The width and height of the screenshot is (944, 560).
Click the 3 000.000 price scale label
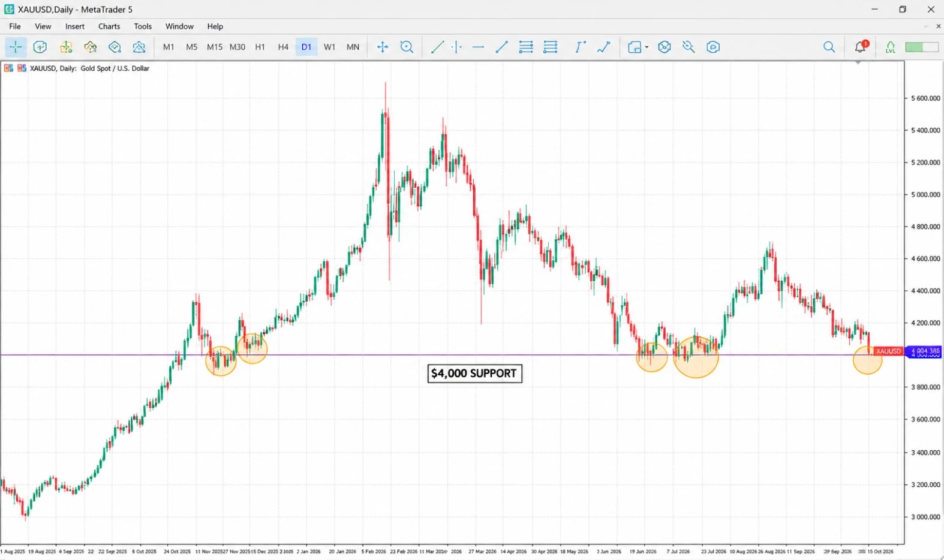click(925, 517)
